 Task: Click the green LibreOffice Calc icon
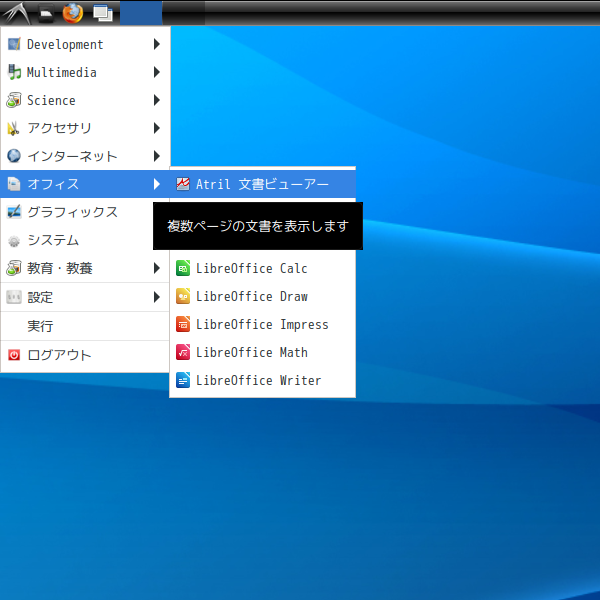coord(183,268)
